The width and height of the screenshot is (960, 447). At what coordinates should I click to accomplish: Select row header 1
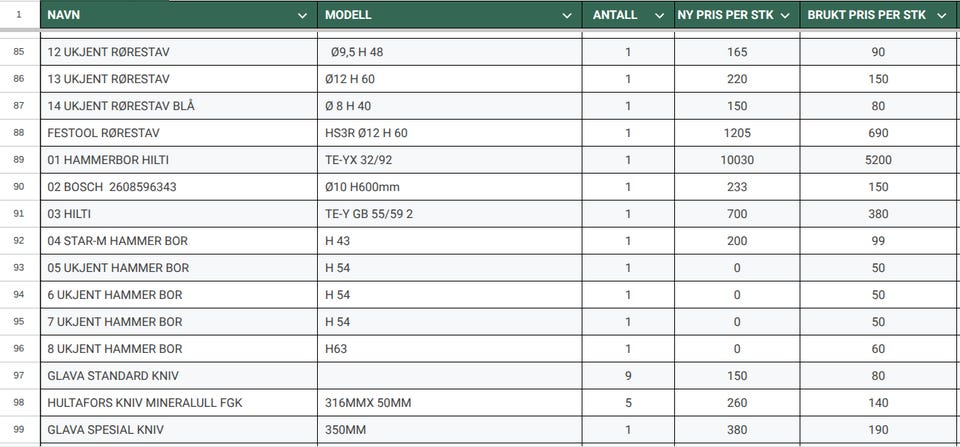(x=19, y=15)
